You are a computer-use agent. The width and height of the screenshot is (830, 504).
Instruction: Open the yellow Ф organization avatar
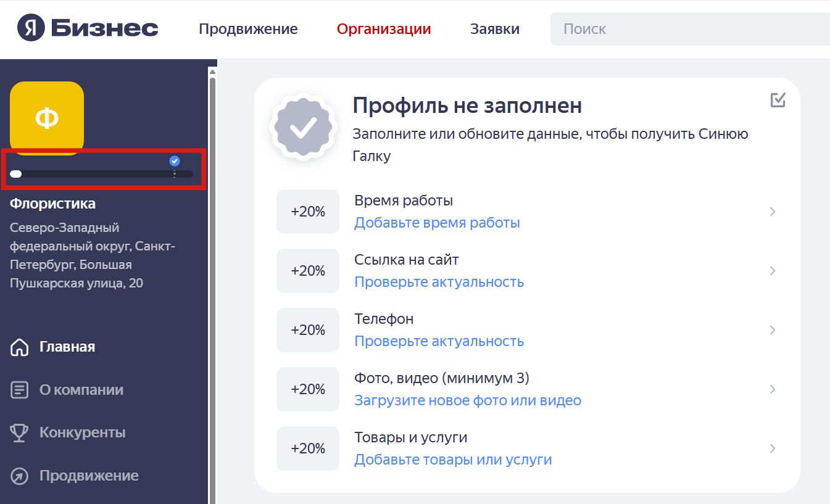click(x=47, y=118)
